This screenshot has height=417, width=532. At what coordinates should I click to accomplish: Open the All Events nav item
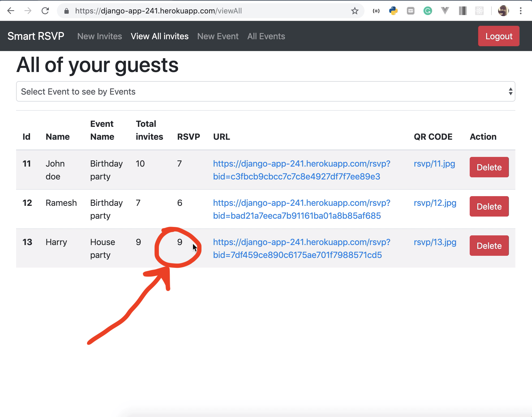266,36
